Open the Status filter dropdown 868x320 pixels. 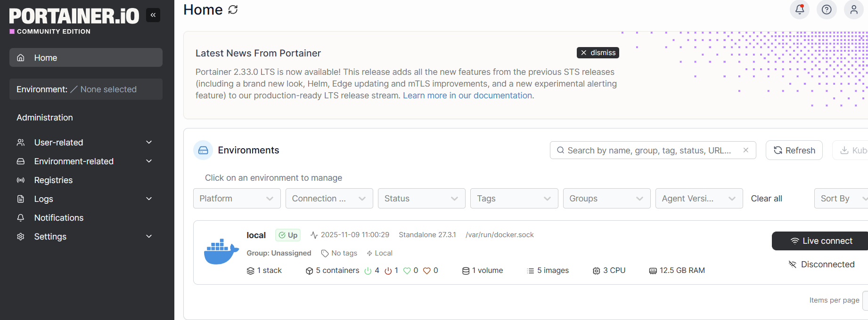pyautogui.click(x=422, y=198)
